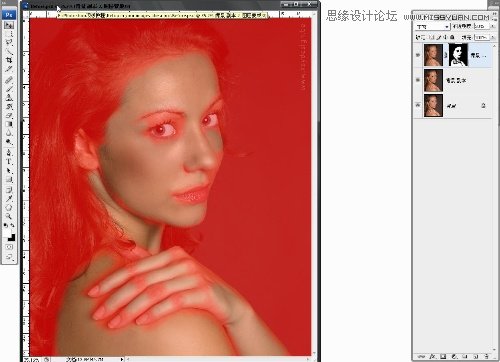Click the document zoom percentage field
The image size is (500, 362).
click(x=33, y=359)
